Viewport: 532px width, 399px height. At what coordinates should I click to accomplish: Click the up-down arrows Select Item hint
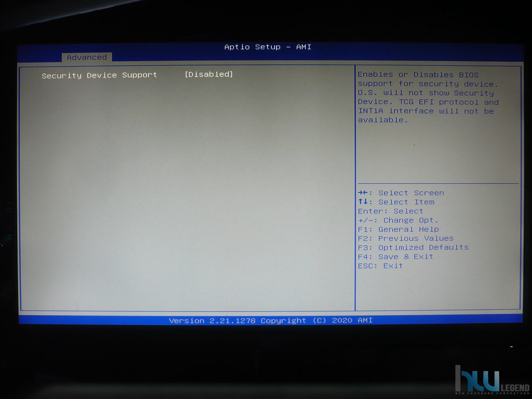tap(396, 202)
